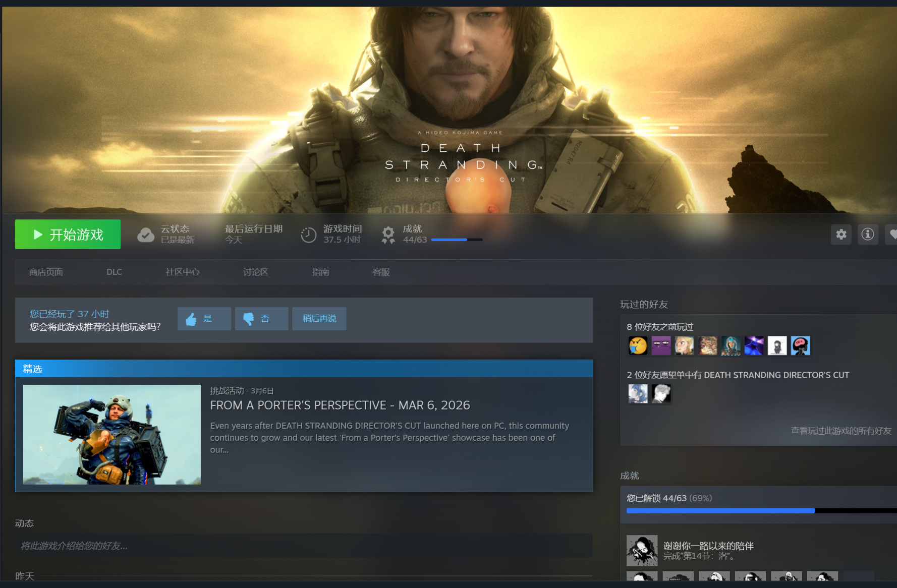Choose 稍后再说 to postpone review
This screenshot has width=897, height=588.
click(x=319, y=319)
